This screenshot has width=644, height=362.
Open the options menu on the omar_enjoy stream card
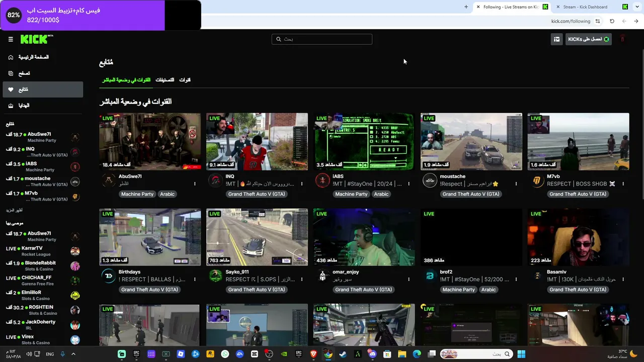(409, 280)
